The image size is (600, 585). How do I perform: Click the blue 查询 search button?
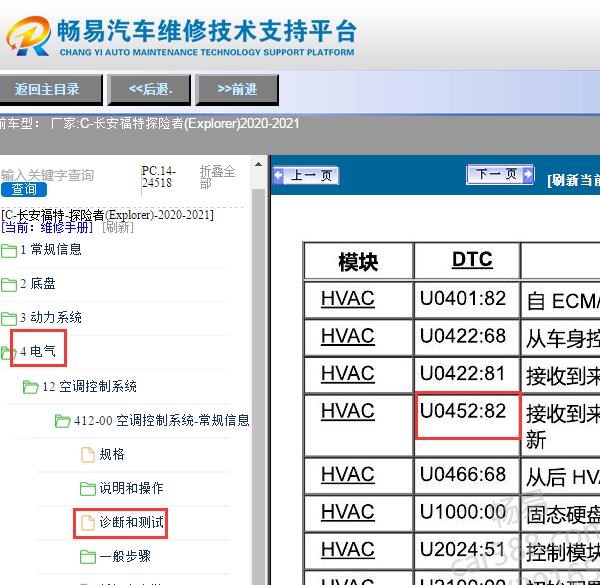pyautogui.click(x=24, y=189)
